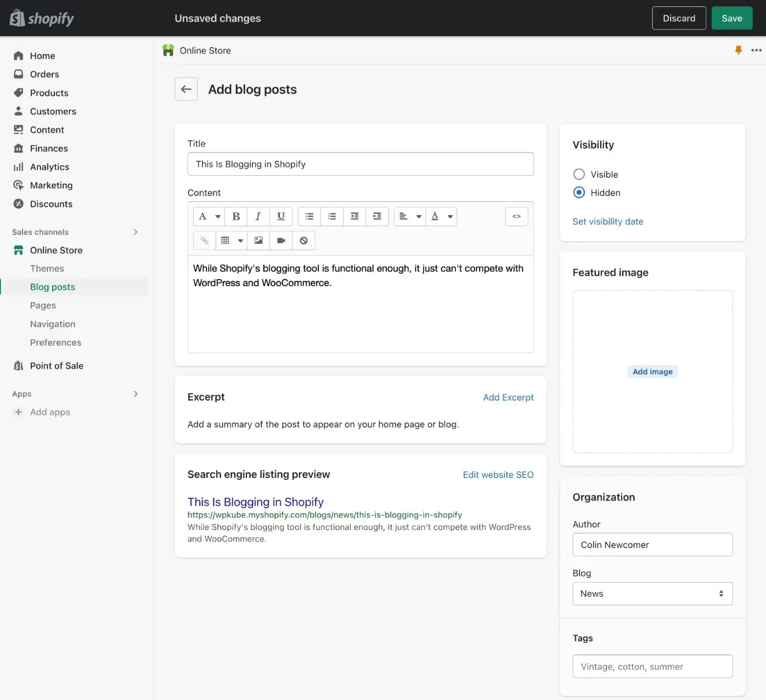Toggle underline formatting

[x=281, y=216]
